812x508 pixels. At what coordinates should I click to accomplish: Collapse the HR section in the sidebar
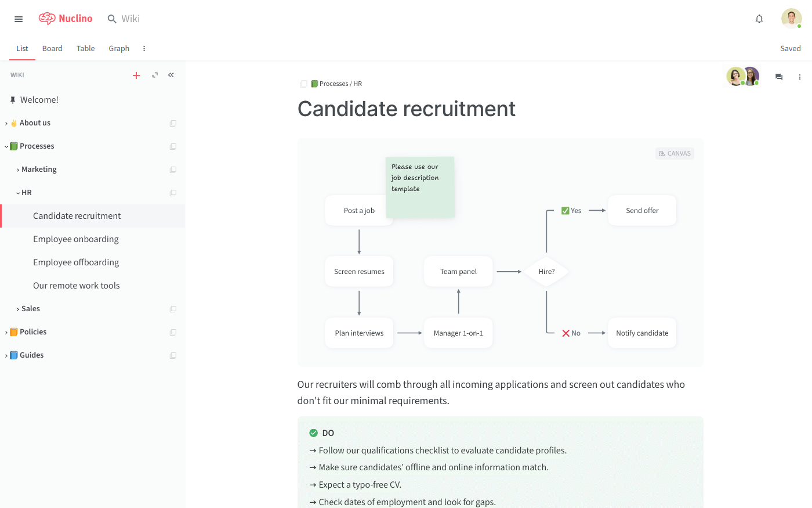[17, 192]
